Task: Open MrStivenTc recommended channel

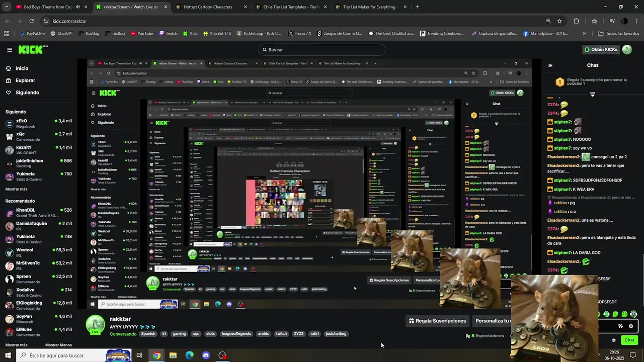Action: pyautogui.click(x=39, y=265)
